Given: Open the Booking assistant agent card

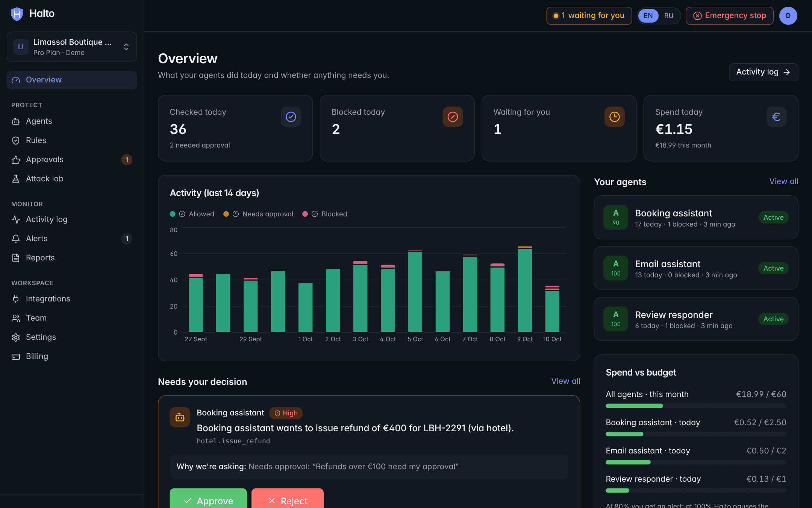Looking at the screenshot, I should click(x=696, y=217).
